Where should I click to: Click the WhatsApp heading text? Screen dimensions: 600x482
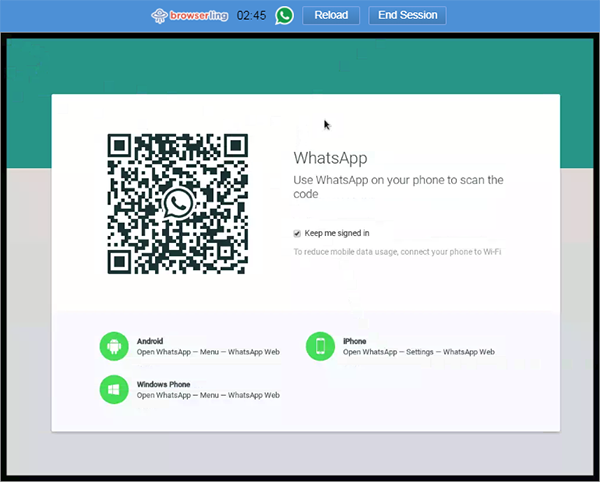[x=330, y=158]
